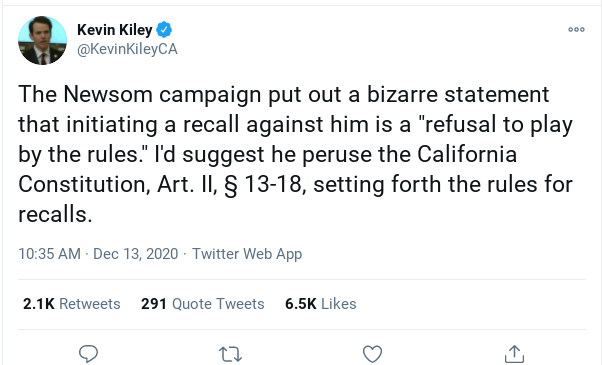Open the three-dot more options menu
Image resolution: width=602 pixels, height=365 pixels.
click(576, 30)
